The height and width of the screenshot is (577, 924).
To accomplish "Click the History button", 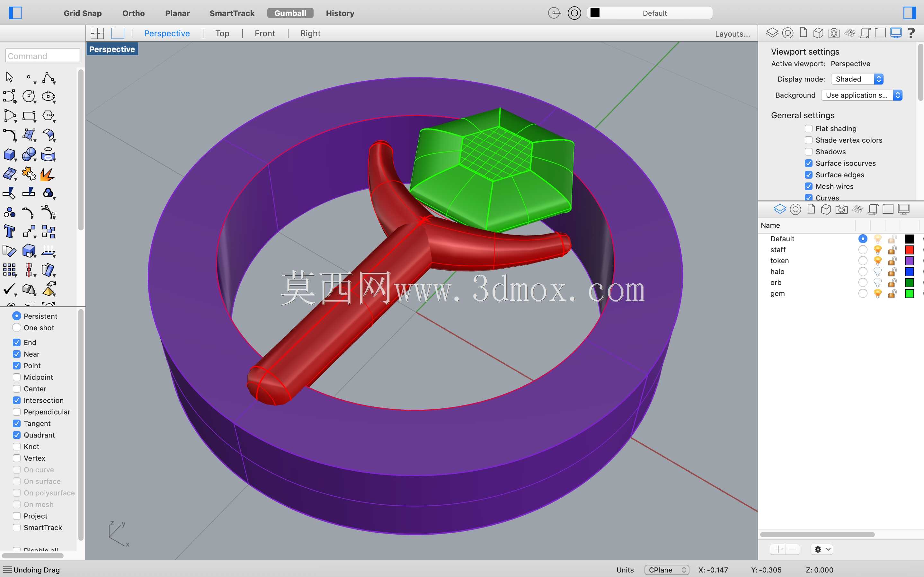I will coord(340,13).
